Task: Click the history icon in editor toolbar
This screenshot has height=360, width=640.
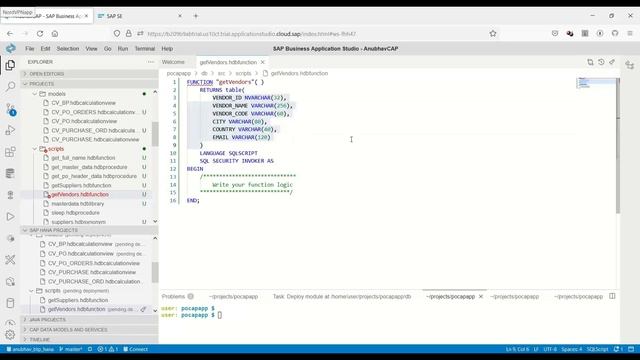Action: coord(601,62)
